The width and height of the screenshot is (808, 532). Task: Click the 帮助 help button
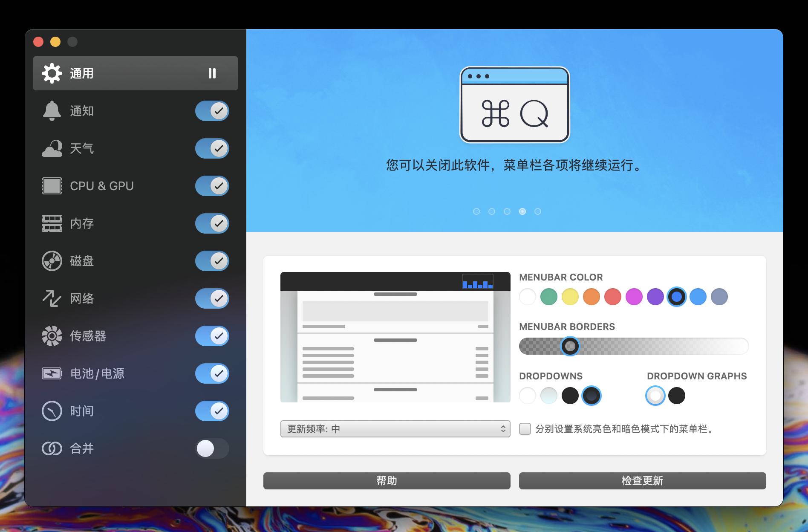[x=386, y=481]
